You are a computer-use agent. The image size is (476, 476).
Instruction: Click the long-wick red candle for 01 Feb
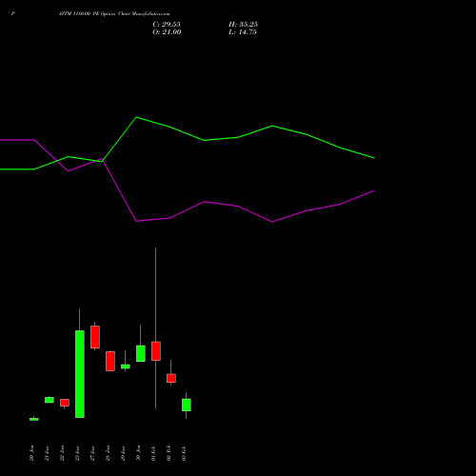[156, 351]
